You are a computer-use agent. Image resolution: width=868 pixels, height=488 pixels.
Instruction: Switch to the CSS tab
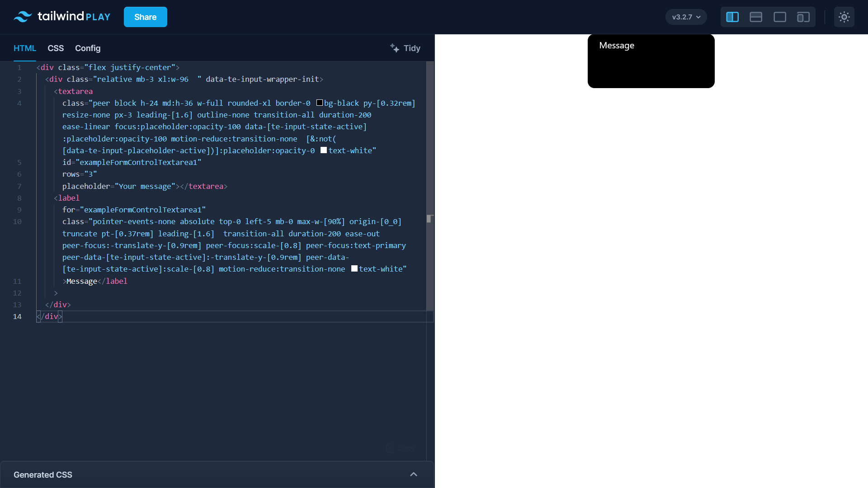pos(55,48)
